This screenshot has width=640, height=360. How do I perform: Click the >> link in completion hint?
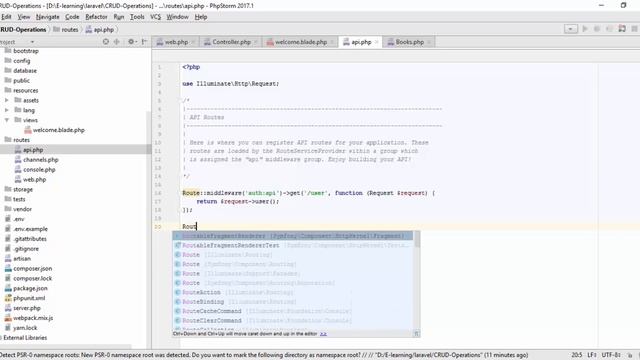click(323, 334)
